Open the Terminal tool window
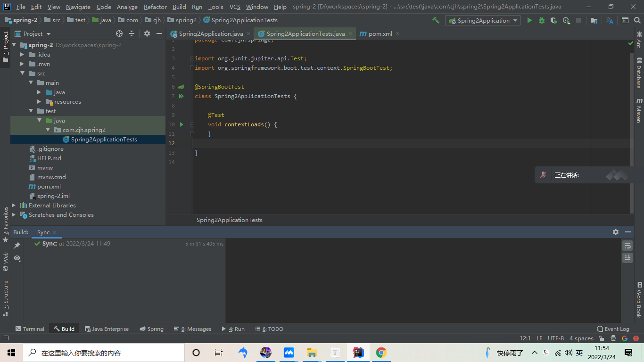644x362 pixels. point(30,329)
